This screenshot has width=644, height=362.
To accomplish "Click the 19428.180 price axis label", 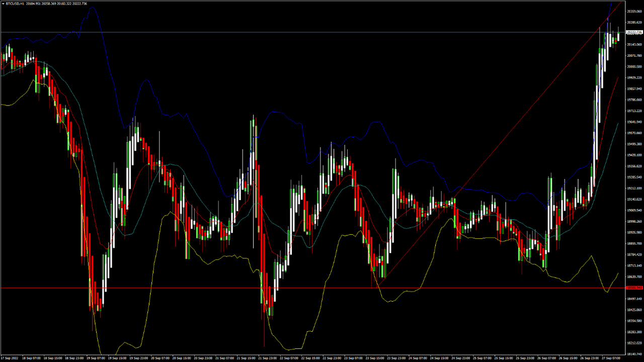I will coord(633,155).
